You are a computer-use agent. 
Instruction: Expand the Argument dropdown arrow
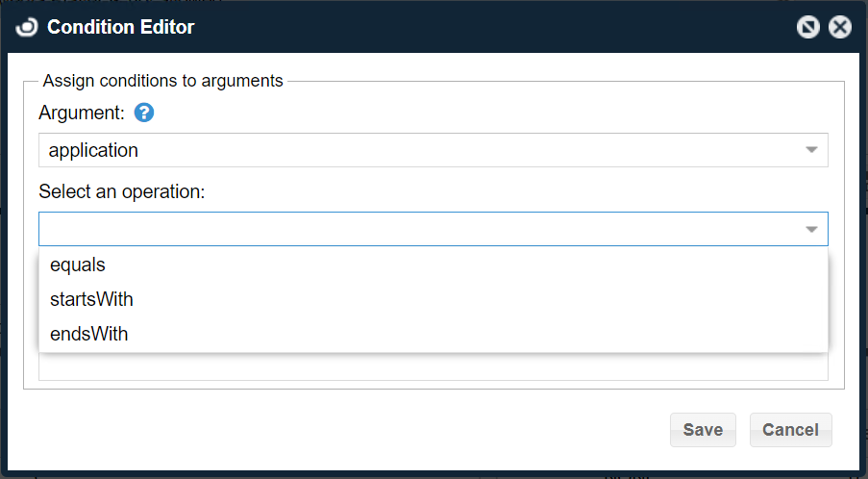(812, 150)
